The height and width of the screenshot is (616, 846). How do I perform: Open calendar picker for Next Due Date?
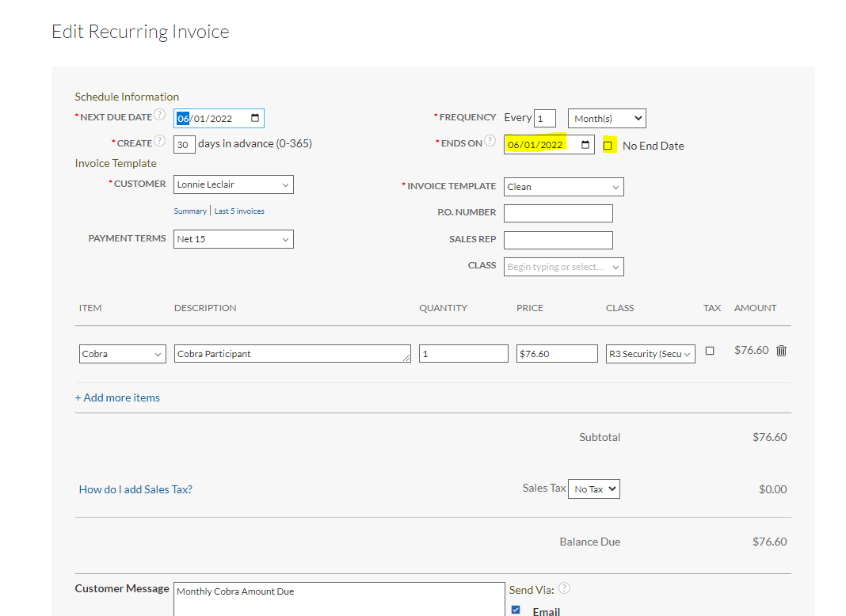coord(255,119)
